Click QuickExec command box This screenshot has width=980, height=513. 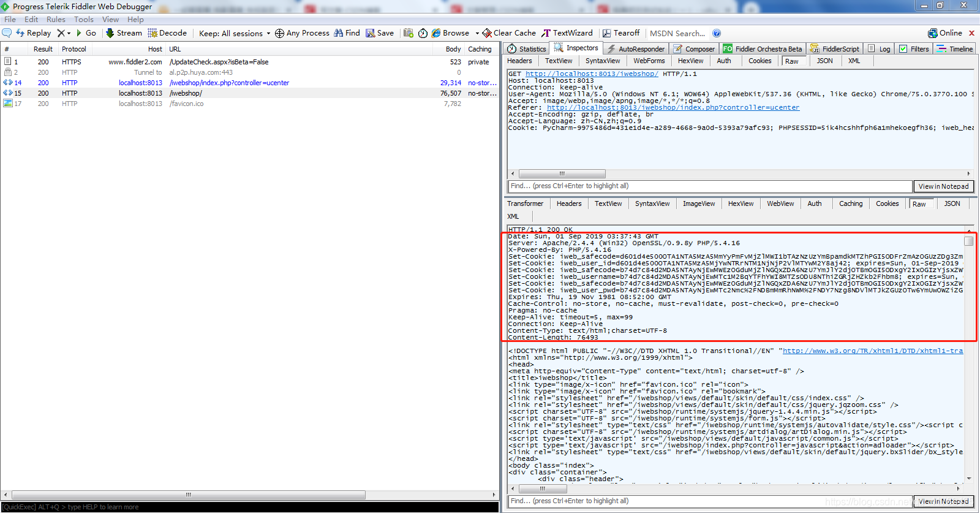pos(250,507)
